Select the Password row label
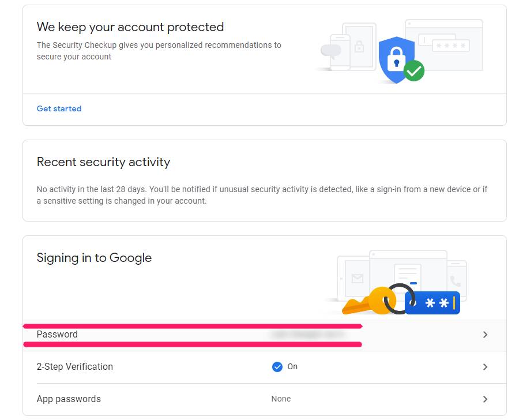 point(57,335)
